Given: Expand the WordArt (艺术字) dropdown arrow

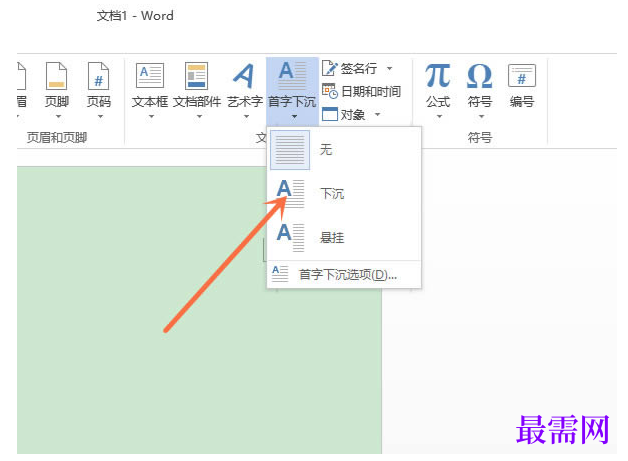Looking at the screenshot, I should click(246, 117).
